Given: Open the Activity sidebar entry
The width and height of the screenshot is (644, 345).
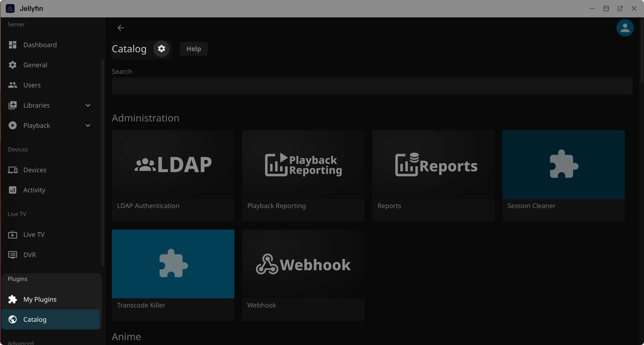Looking at the screenshot, I should coord(34,190).
